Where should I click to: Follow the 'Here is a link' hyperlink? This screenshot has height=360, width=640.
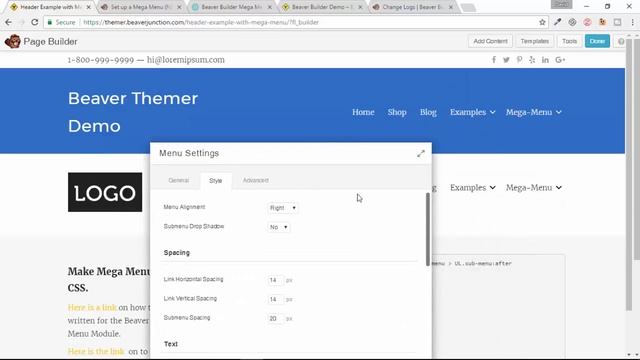coord(92,307)
